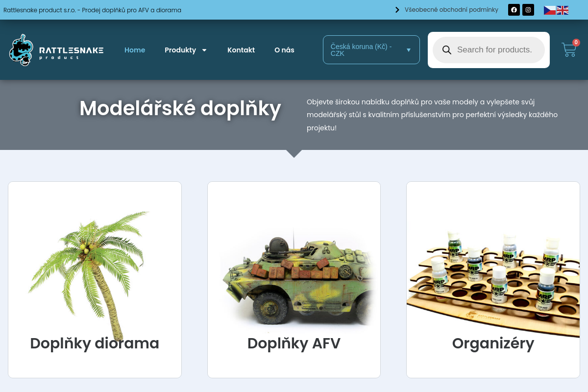This screenshot has height=392, width=588.
Task: Open the Doplňky AFV category title
Action: click(294, 343)
